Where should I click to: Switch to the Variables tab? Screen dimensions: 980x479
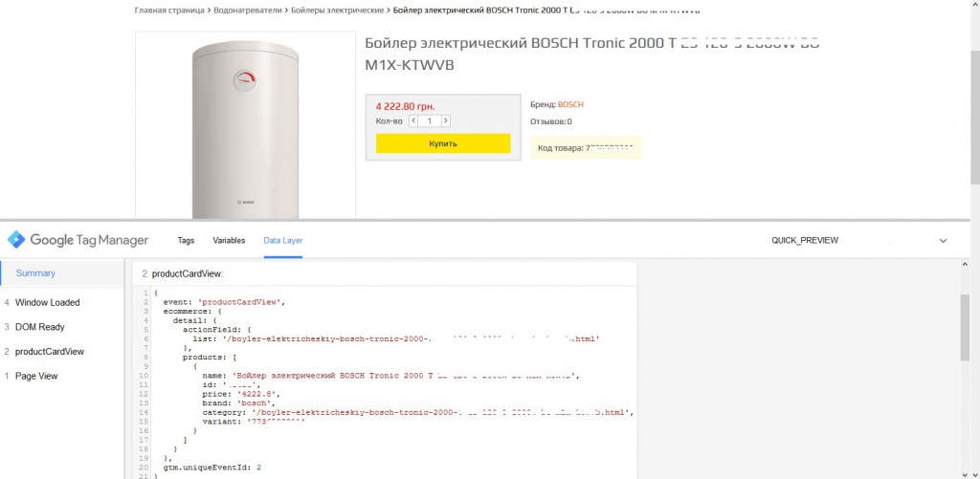229,240
